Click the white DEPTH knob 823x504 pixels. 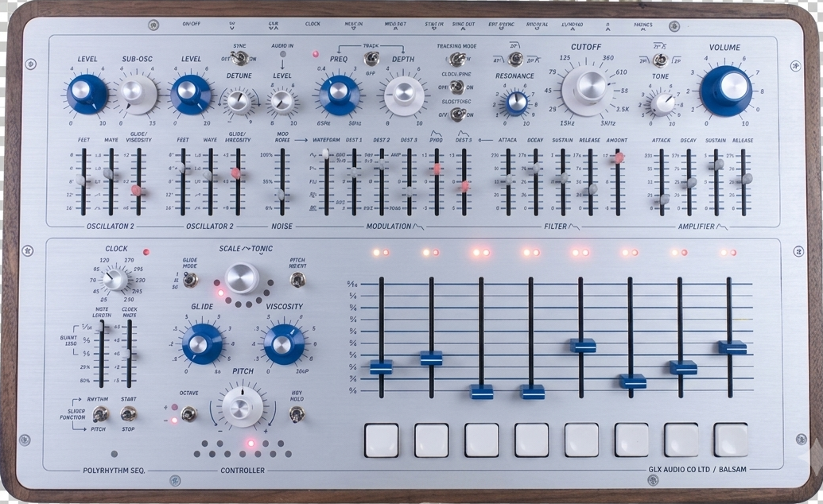pos(404,95)
